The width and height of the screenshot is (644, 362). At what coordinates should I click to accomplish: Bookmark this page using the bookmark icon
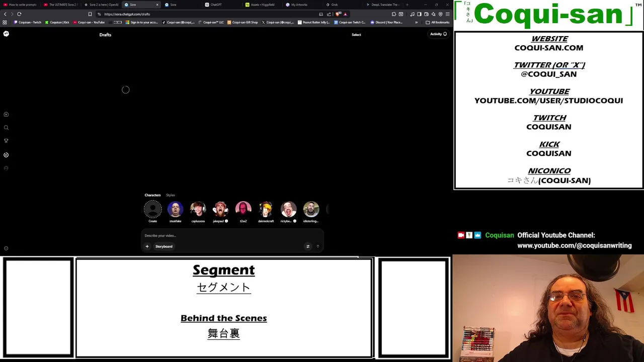pyautogui.click(x=90, y=14)
